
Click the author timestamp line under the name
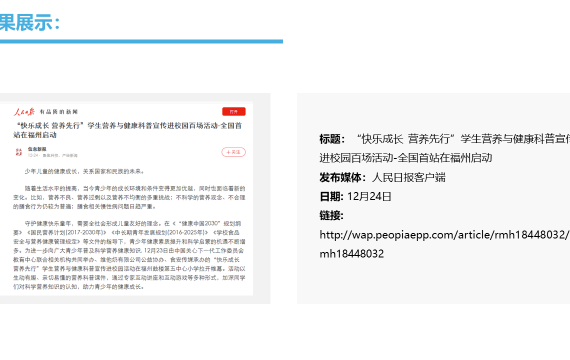[x=53, y=155]
